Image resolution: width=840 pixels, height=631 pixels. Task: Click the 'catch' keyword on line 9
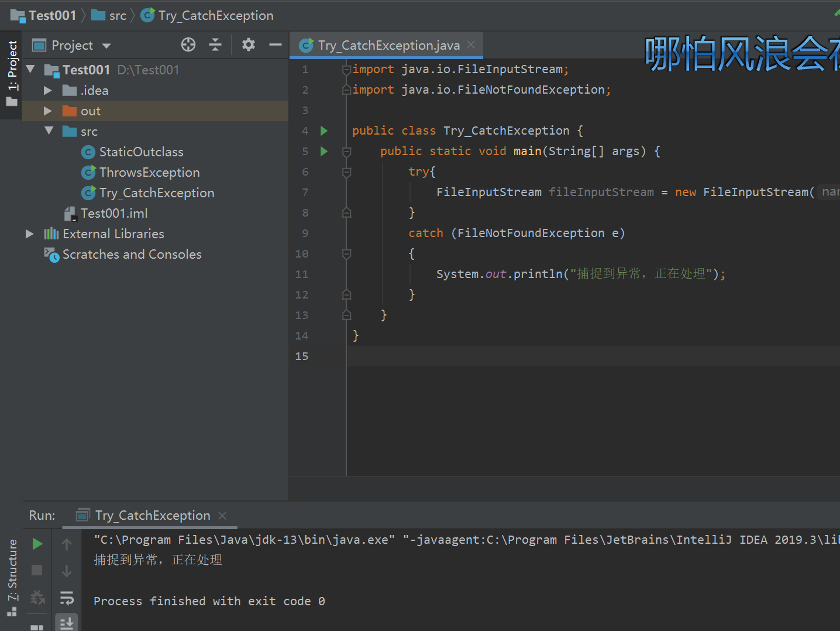point(426,234)
